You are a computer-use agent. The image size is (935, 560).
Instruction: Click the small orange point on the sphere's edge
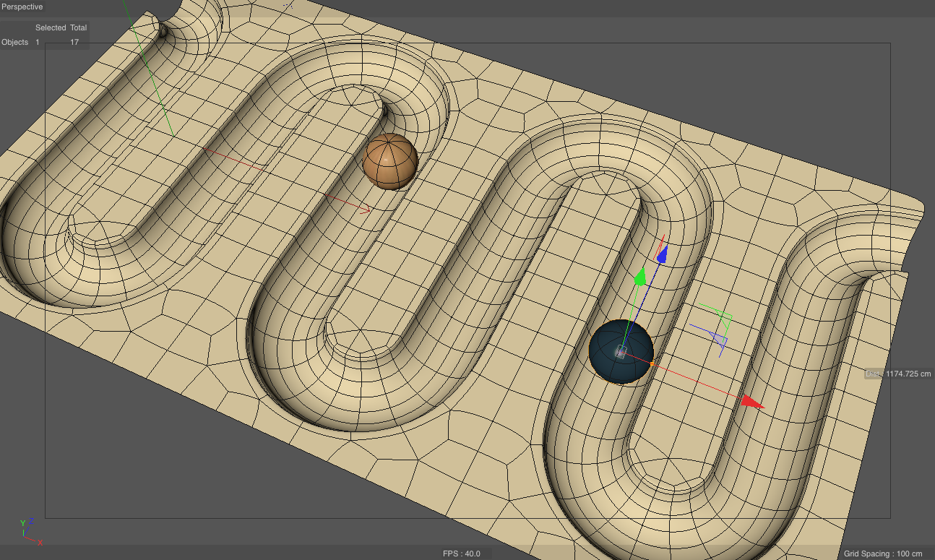[651, 363]
